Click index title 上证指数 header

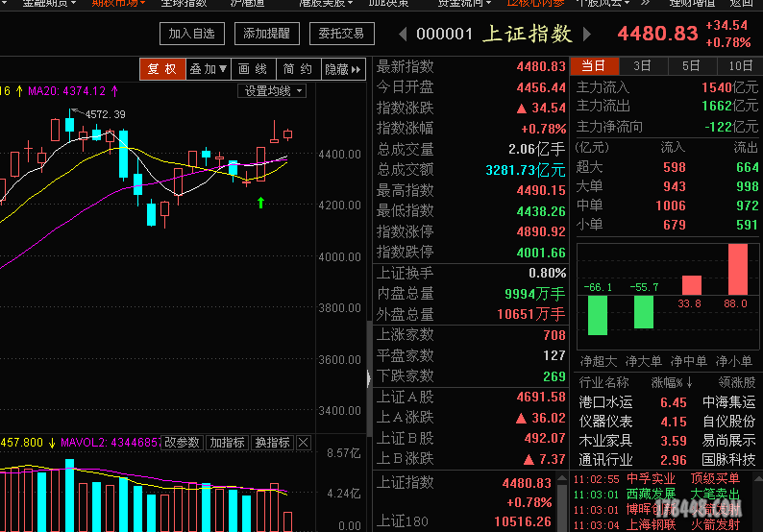point(528,34)
